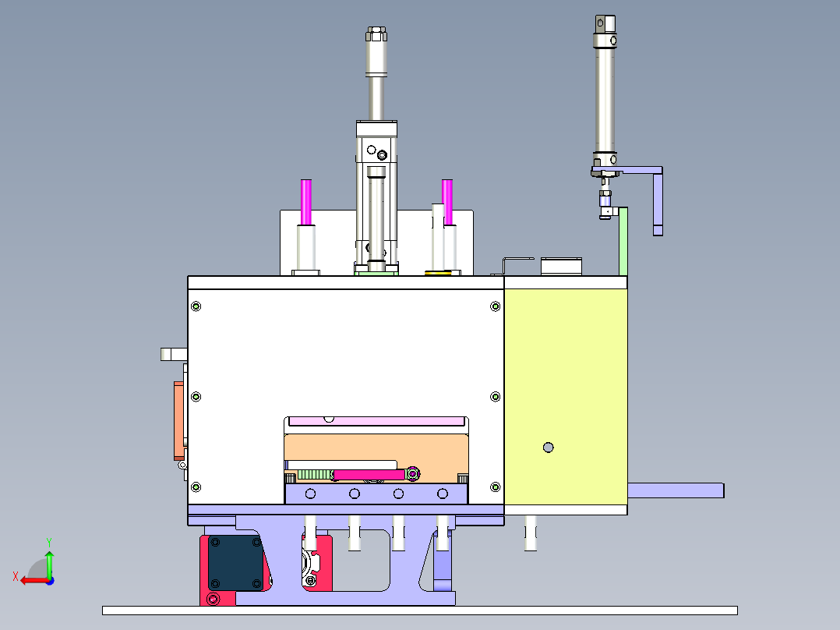Select the hex nut atop the center cylinder rod
The image size is (840, 630).
coord(376,34)
